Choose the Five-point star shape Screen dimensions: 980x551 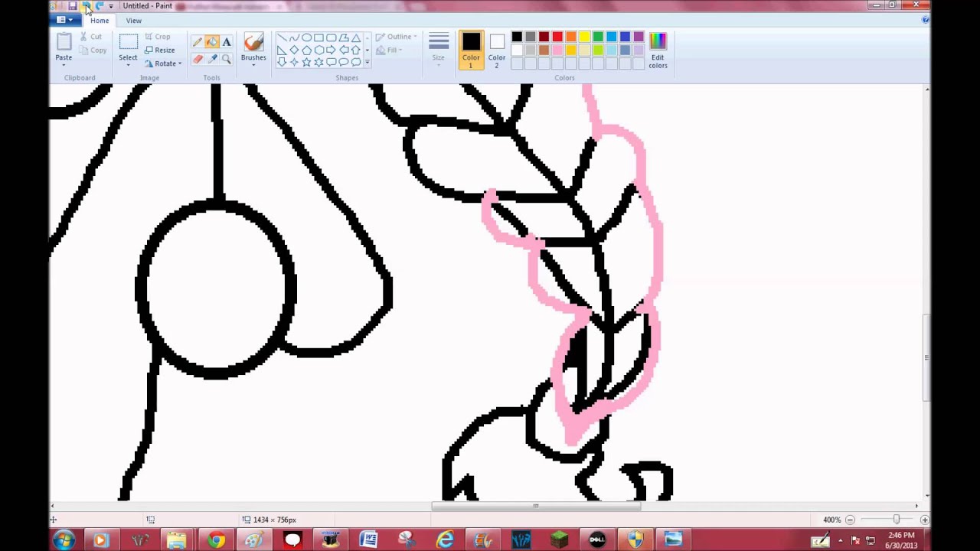tap(306, 62)
